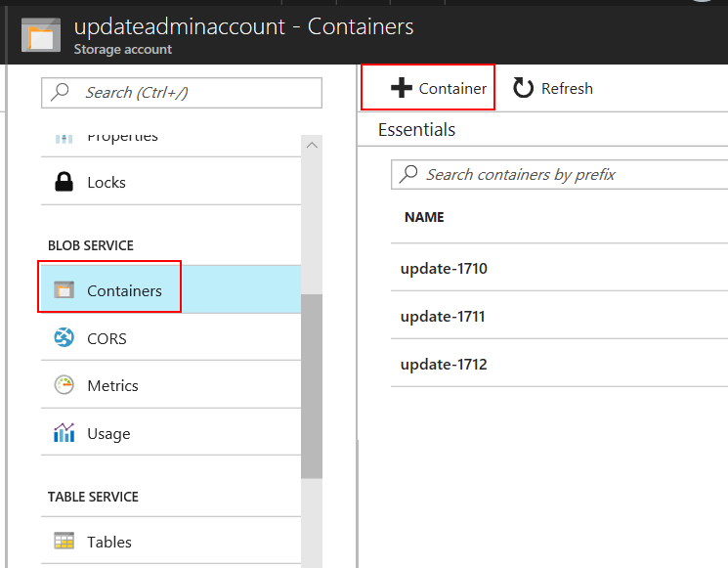The height and width of the screenshot is (568, 728).
Task: Select Containers under Blob Service
Action: point(171,289)
